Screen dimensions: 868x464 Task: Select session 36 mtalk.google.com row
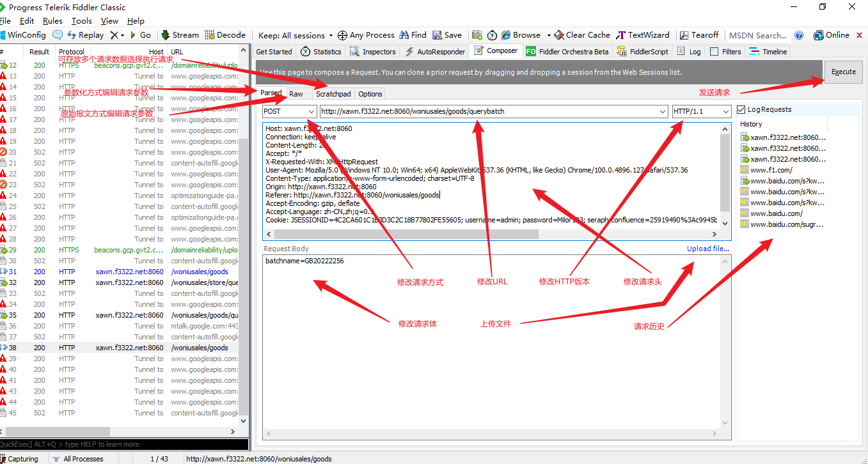tap(119, 326)
